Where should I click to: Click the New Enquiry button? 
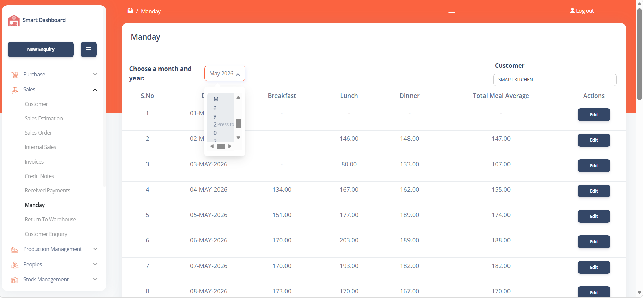click(41, 49)
